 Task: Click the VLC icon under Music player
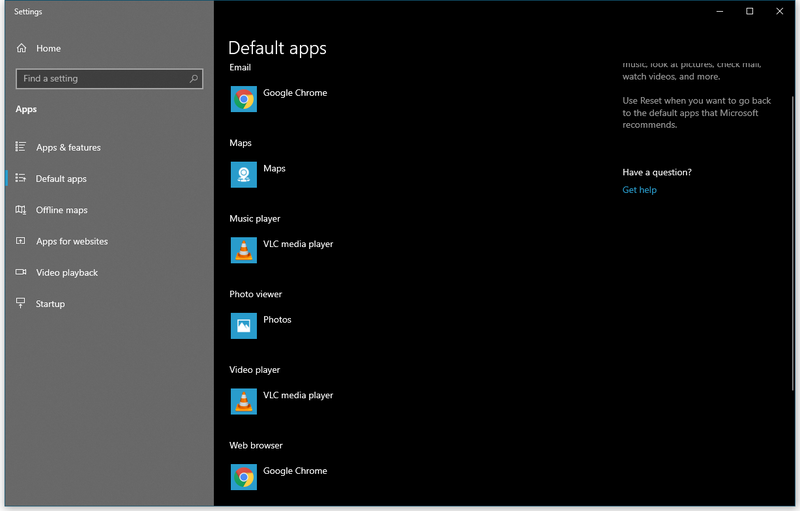243,250
